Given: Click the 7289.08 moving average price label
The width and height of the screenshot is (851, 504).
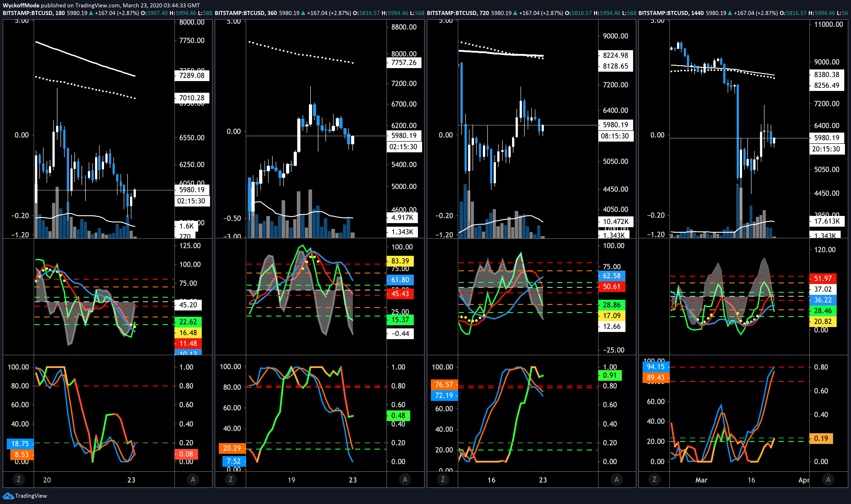Looking at the screenshot, I should (x=192, y=75).
